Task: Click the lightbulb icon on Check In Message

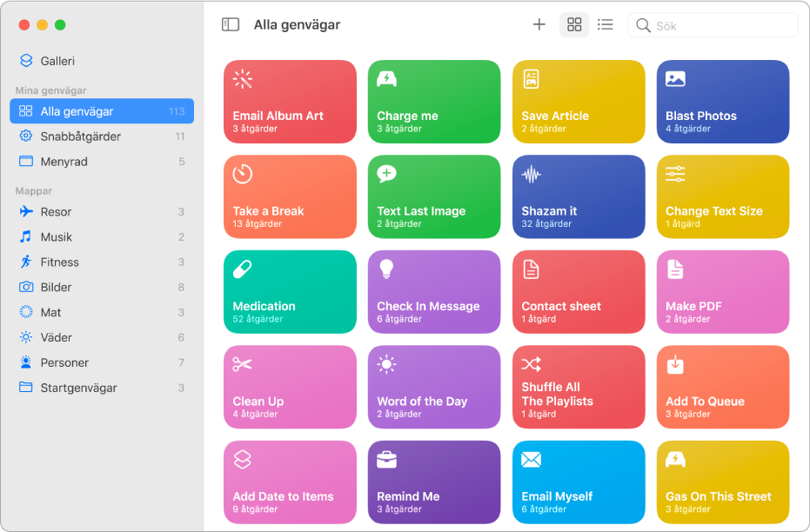Action: click(386, 270)
